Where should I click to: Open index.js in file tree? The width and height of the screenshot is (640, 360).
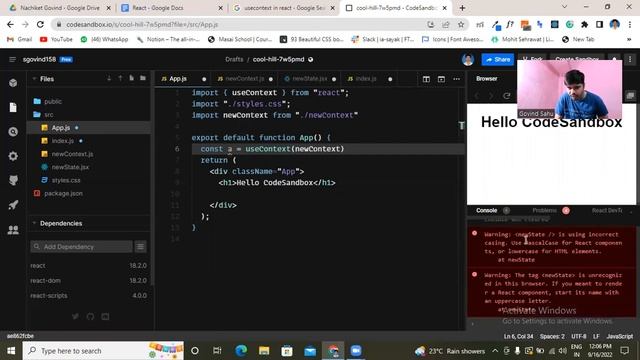(x=62, y=141)
